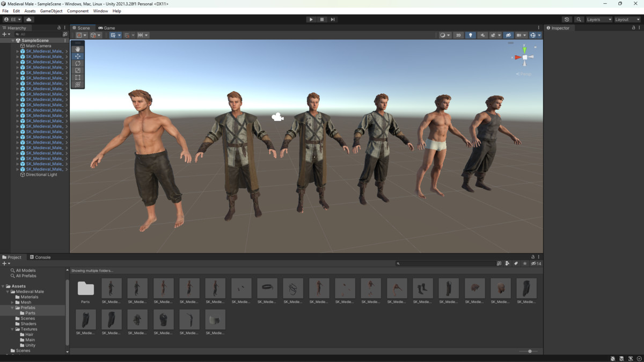Select Main Camera in Hierarchy
This screenshot has width=644, height=362.
(39, 46)
